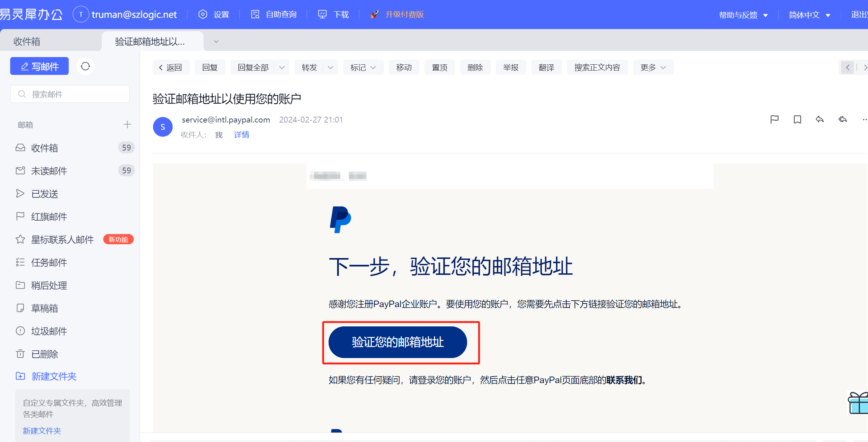
Task: Click the refresh mail icon
Action: click(x=85, y=66)
